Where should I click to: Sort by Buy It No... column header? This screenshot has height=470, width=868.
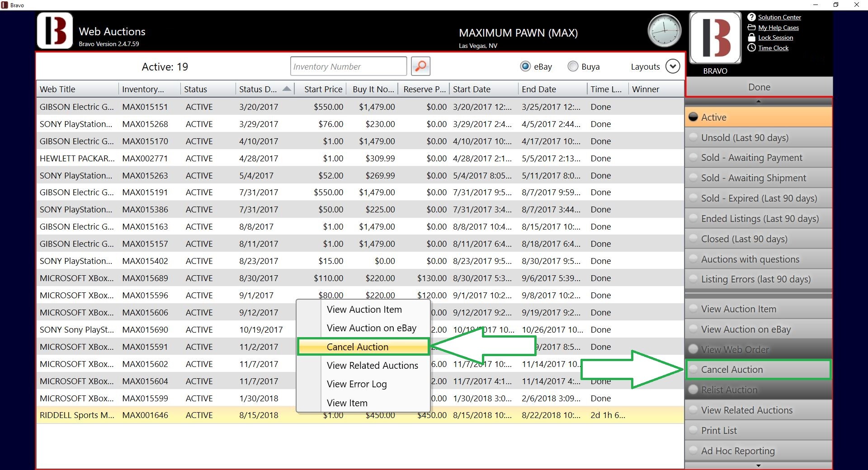point(373,89)
